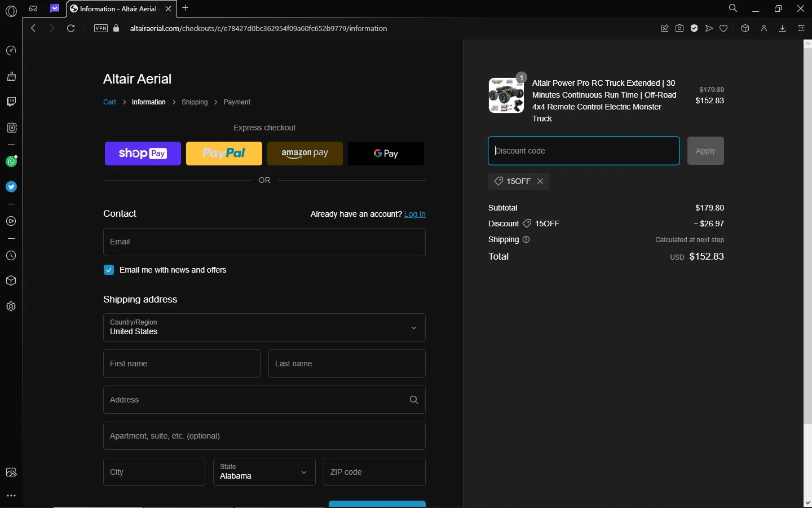Take a snapshot with camera icon
The image size is (812, 508).
pos(679,28)
